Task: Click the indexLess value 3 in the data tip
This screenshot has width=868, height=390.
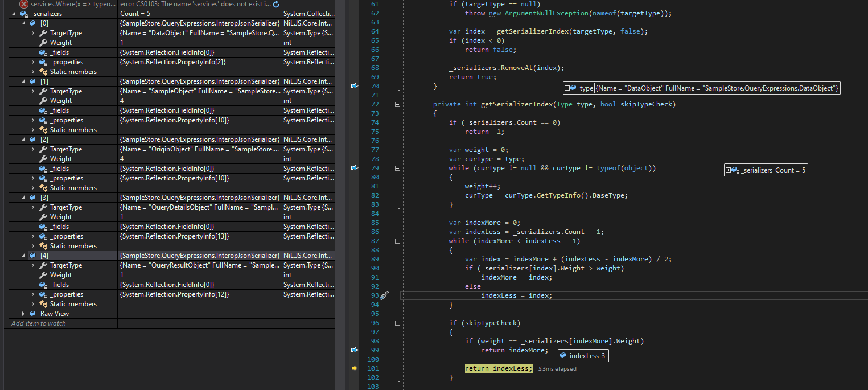Action: click(x=604, y=355)
